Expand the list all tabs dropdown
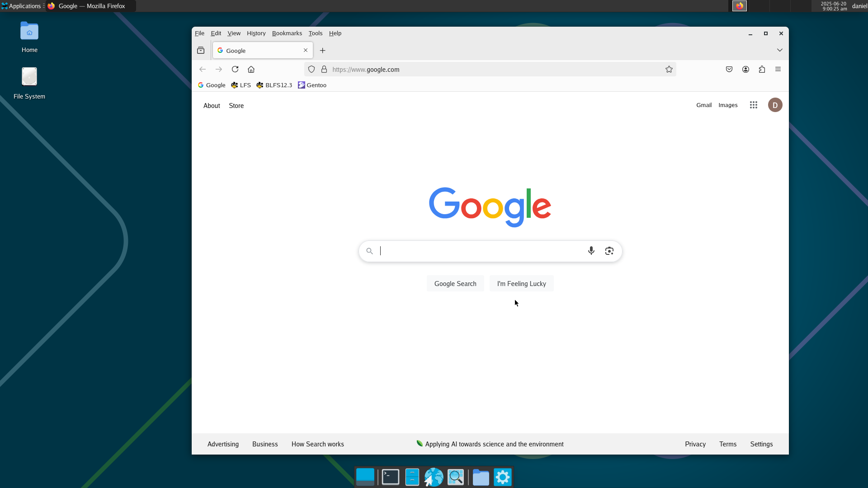 click(780, 50)
